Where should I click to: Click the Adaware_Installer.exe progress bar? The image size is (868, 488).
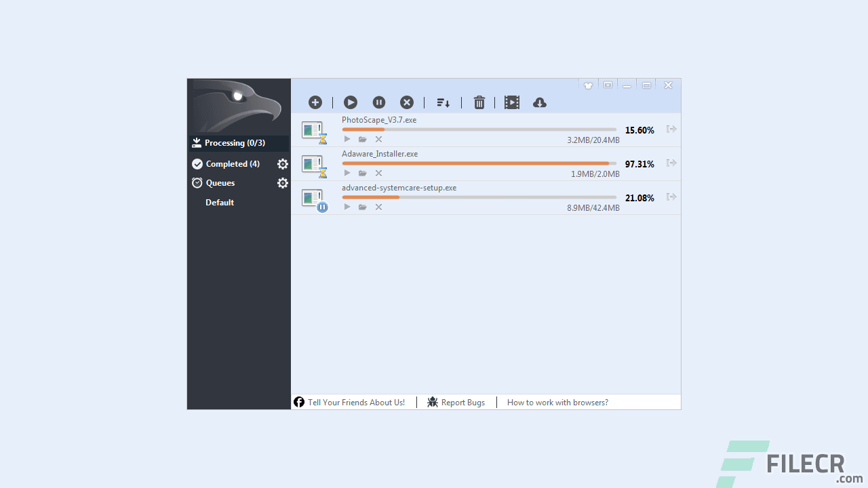[479, 163]
